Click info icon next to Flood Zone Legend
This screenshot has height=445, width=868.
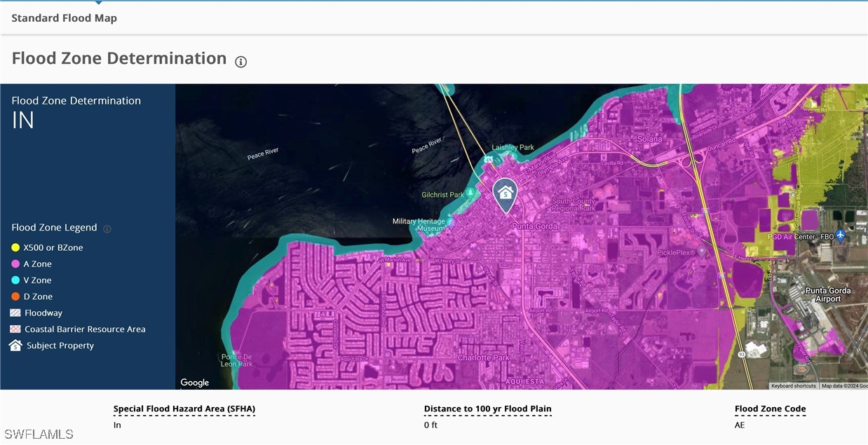[107, 228]
